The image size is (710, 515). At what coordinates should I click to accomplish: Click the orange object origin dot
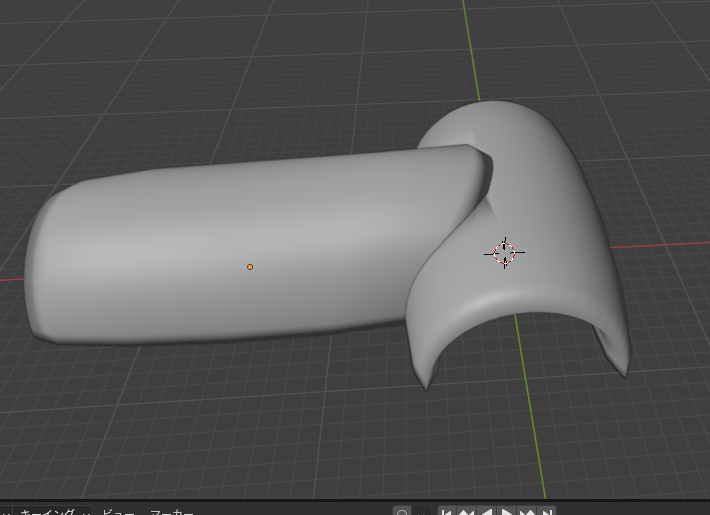point(250,267)
